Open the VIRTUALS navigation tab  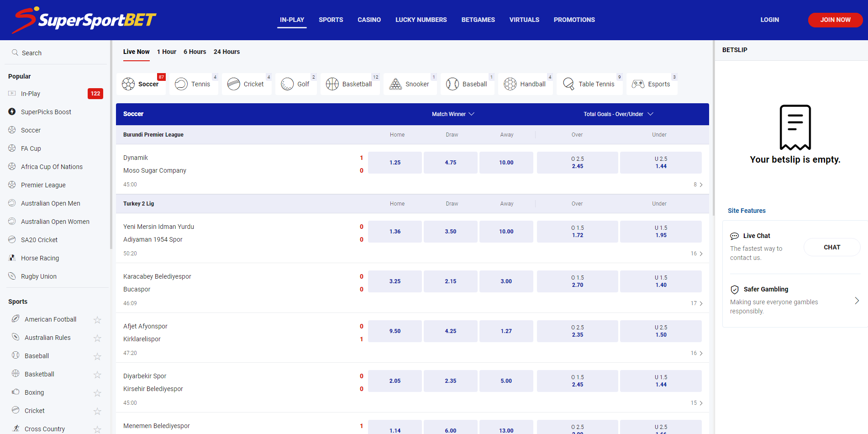[524, 20]
